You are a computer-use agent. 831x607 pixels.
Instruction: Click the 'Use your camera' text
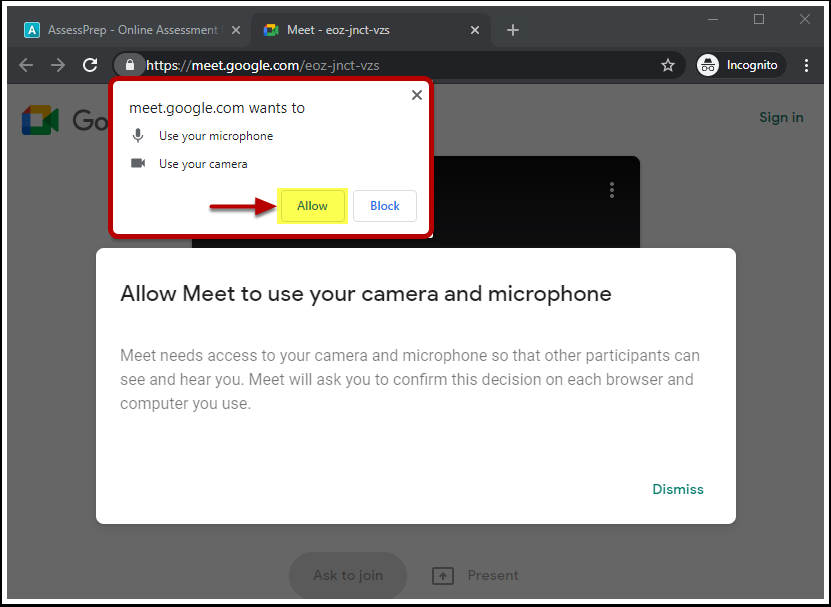coord(203,164)
